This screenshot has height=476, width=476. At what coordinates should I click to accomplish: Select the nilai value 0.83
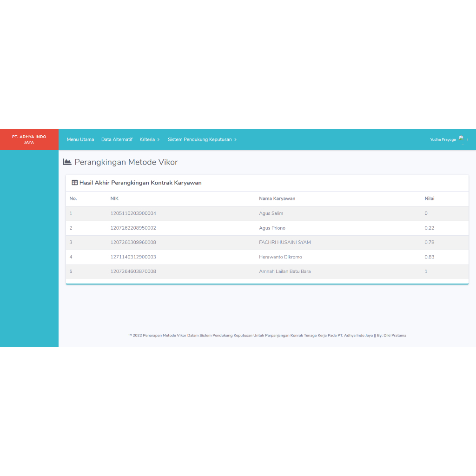point(429,257)
